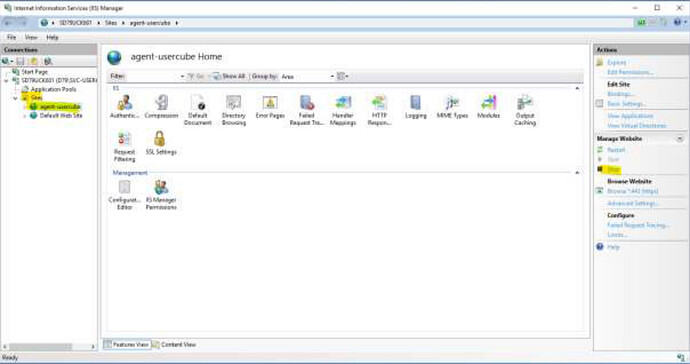This screenshot has width=690, height=364.
Task: Click Explore in Actions pane
Action: (x=617, y=63)
